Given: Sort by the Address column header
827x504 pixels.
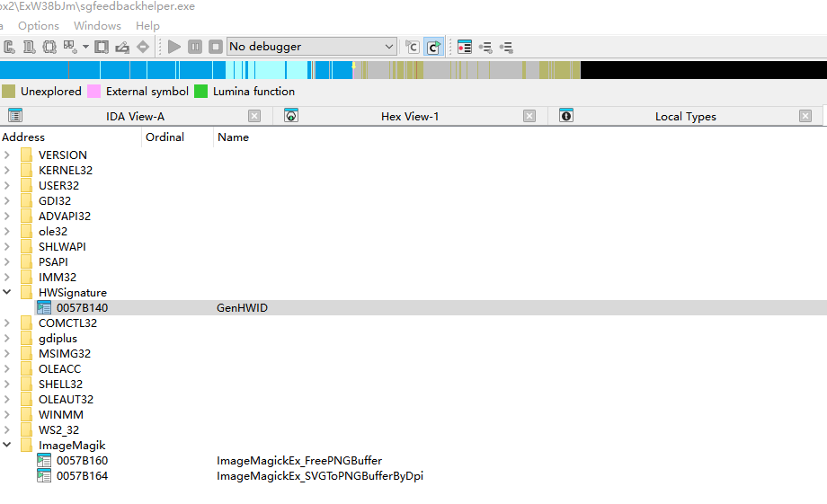Looking at the screenshot, I should (x=71, y=137).
